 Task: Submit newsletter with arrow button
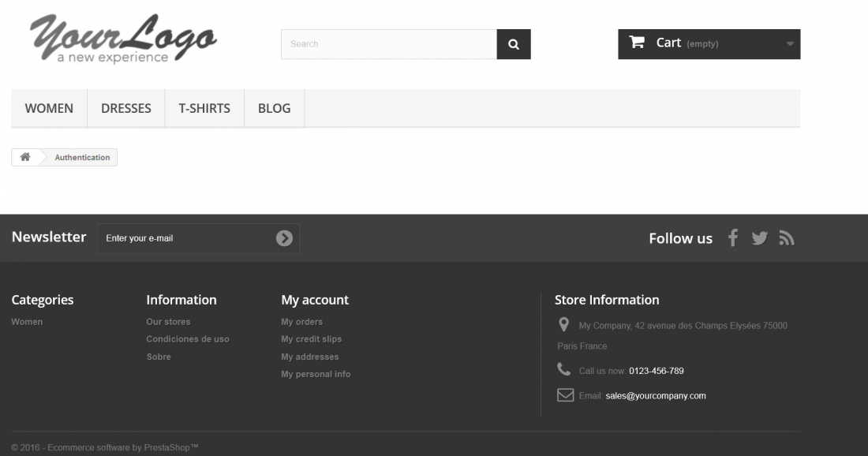tap(285, 238)
